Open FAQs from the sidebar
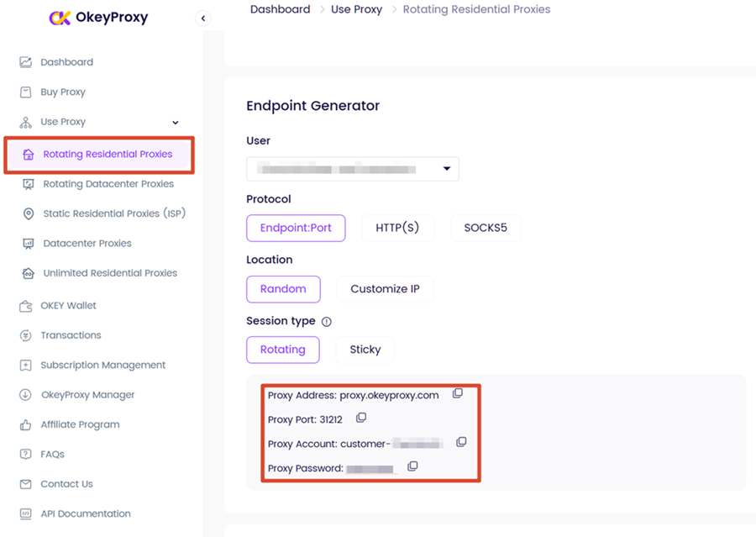The width and height of the screenshot is (756, 537). point(53,455)
